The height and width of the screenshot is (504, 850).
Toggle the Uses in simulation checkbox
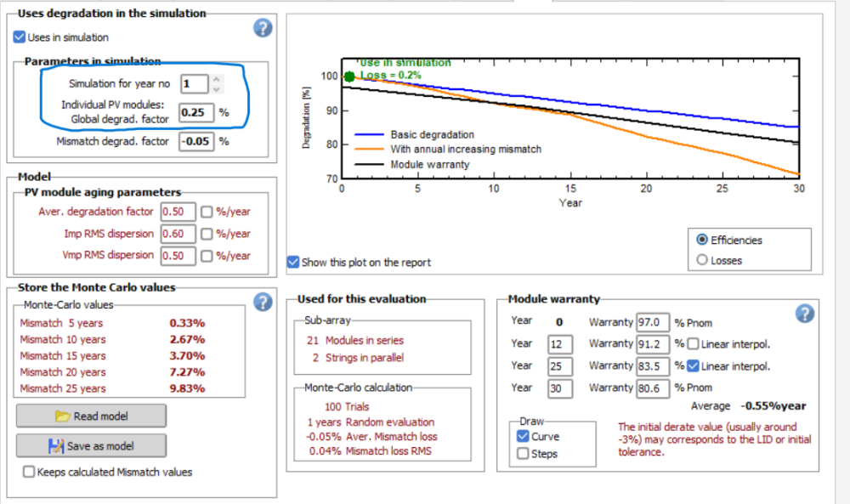point(20,37)
